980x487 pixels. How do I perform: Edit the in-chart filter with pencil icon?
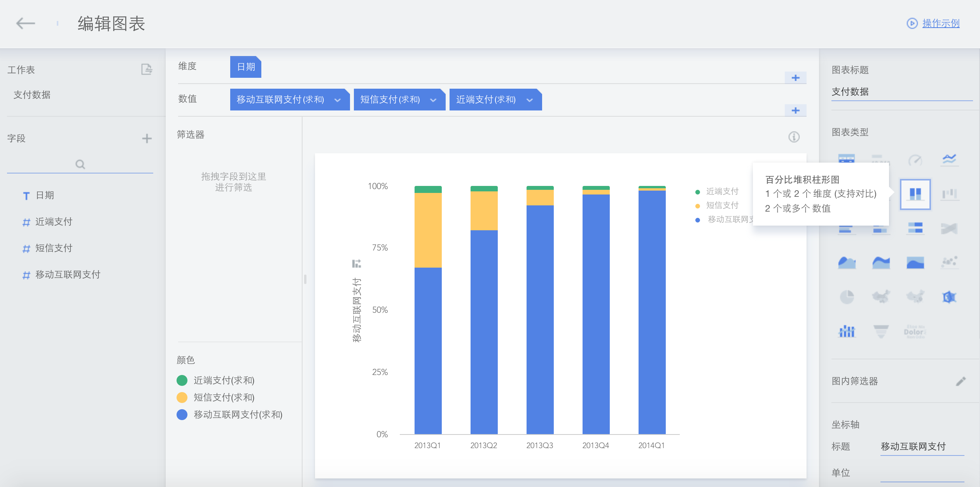click(961, 381)
